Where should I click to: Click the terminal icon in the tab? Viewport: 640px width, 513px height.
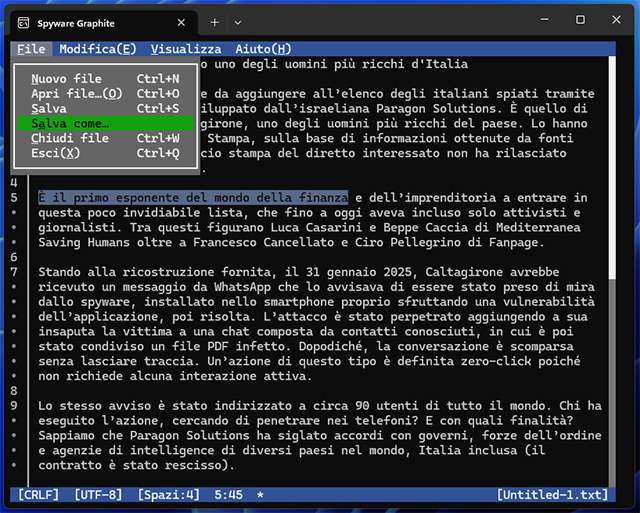point(24,23)
